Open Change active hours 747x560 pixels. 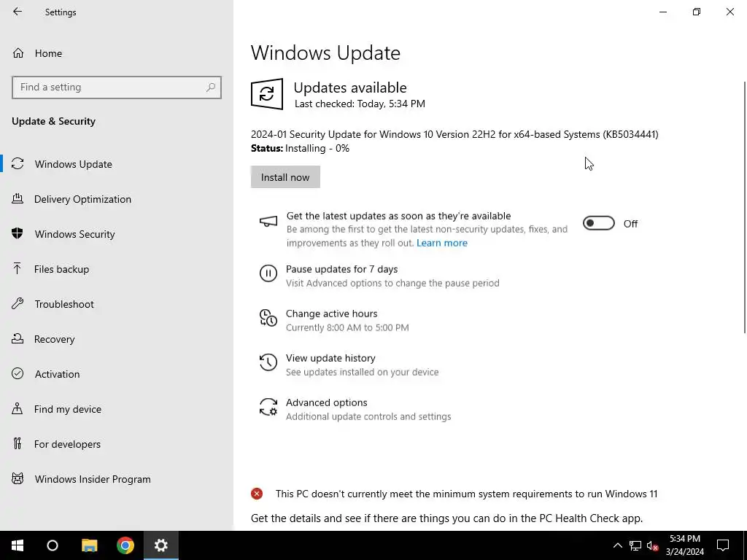pos(332,314)
